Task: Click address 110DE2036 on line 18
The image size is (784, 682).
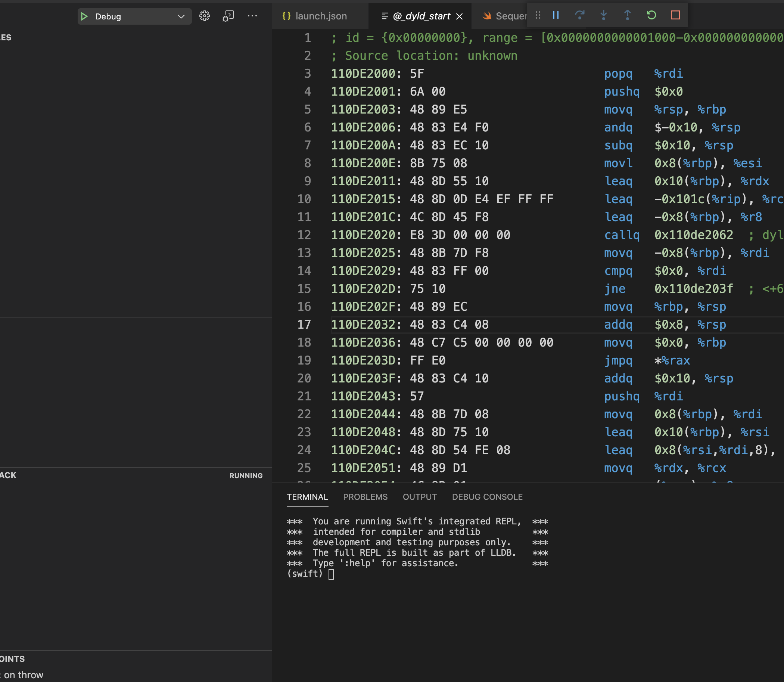Action: 363,342
